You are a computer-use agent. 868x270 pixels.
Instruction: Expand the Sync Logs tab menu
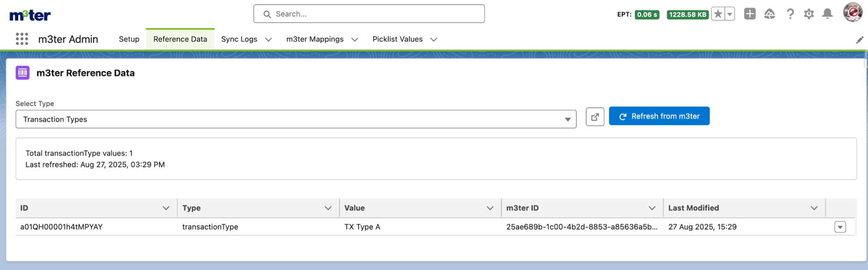point(269,40)
